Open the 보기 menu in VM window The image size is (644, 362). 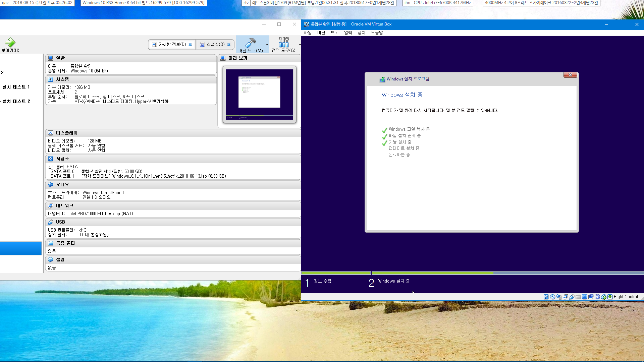(334, 33)
